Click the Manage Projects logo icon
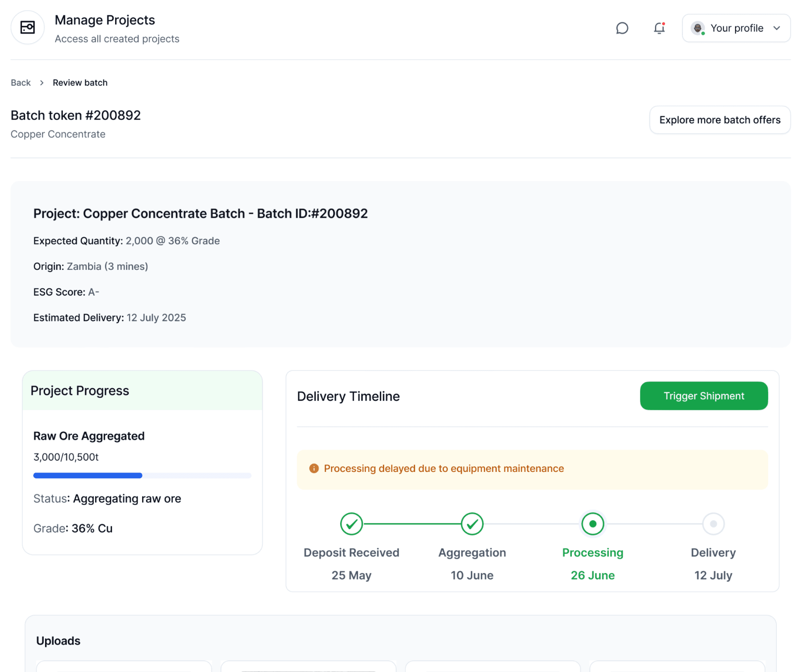The width and height of the screenshot is (802, 672). point(27,27)
